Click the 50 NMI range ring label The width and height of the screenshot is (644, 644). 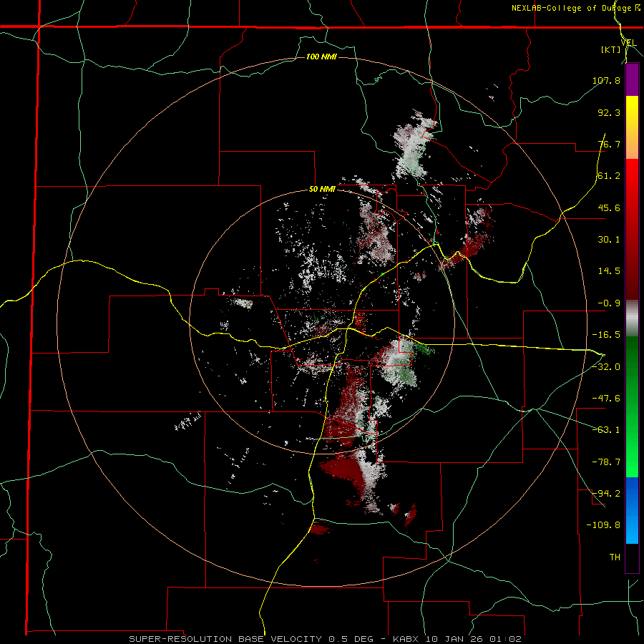pos(322,190)
